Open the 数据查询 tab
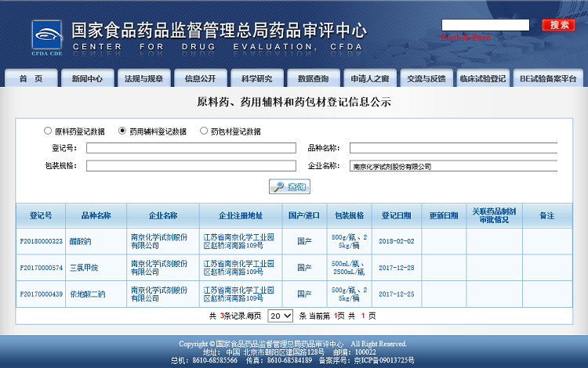 [x=313, y=78]
